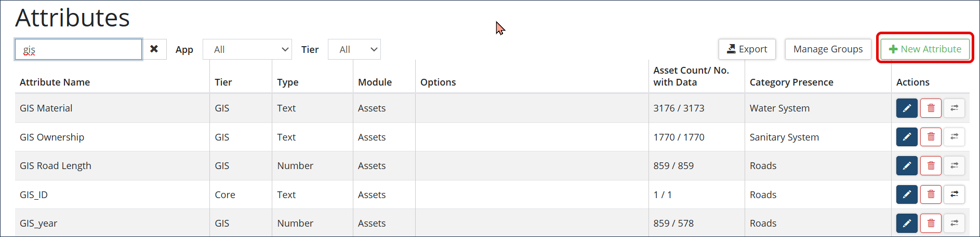Sort by Tier column header
The width and height of the screenshot is (980, 237).
223,82
